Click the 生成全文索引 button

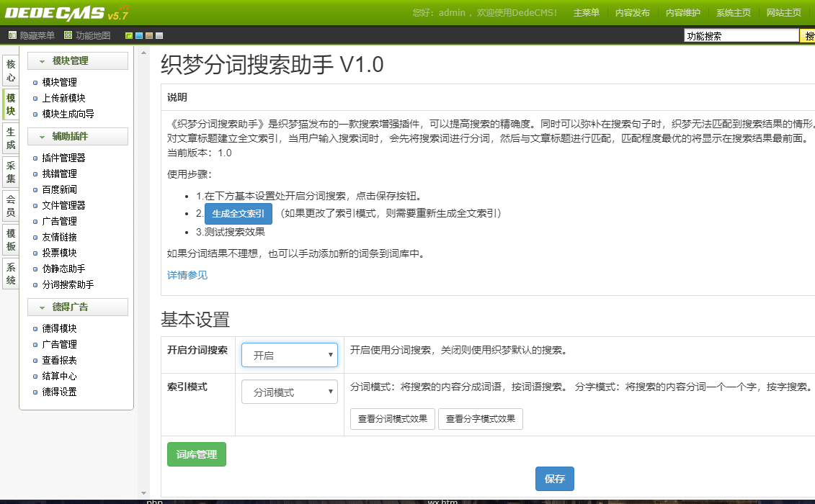coord(238,214)
